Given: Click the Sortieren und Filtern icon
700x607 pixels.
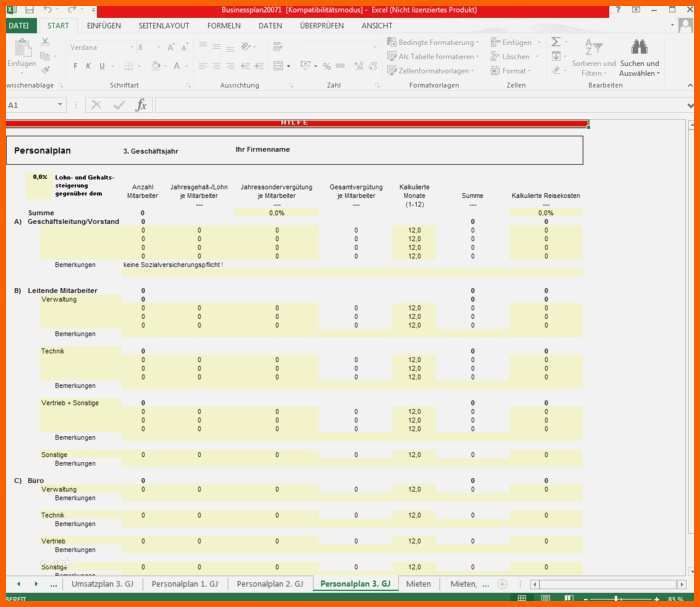Looking at the screenshot, I should click(x=593, y=52).
